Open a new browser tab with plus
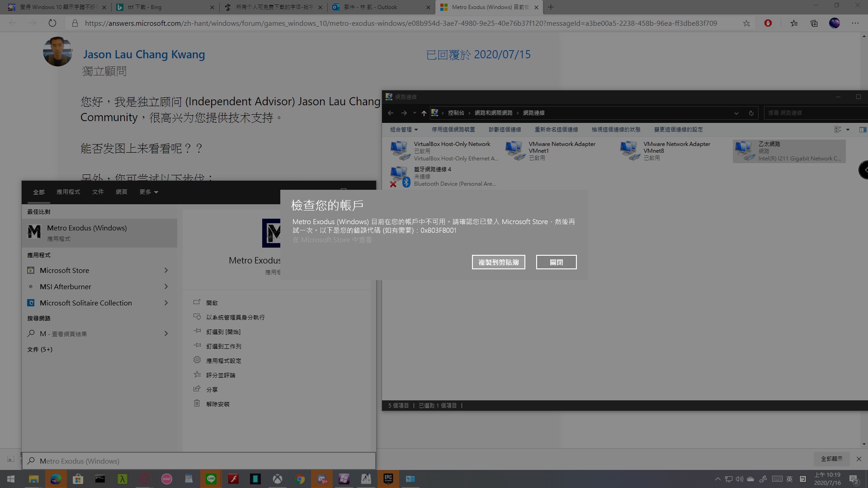The width and height of the screenshot is (868, 488). click(551, 7)
